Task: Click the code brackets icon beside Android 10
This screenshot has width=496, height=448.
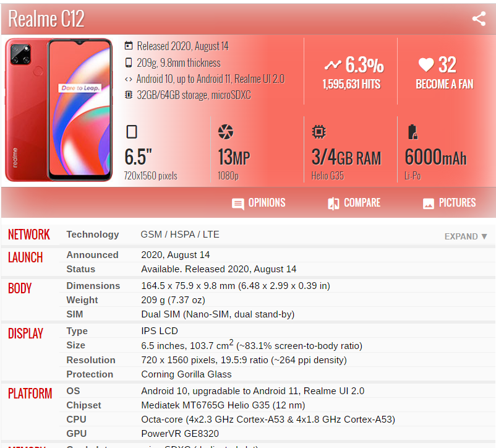Action: click(x=129, y=79)
